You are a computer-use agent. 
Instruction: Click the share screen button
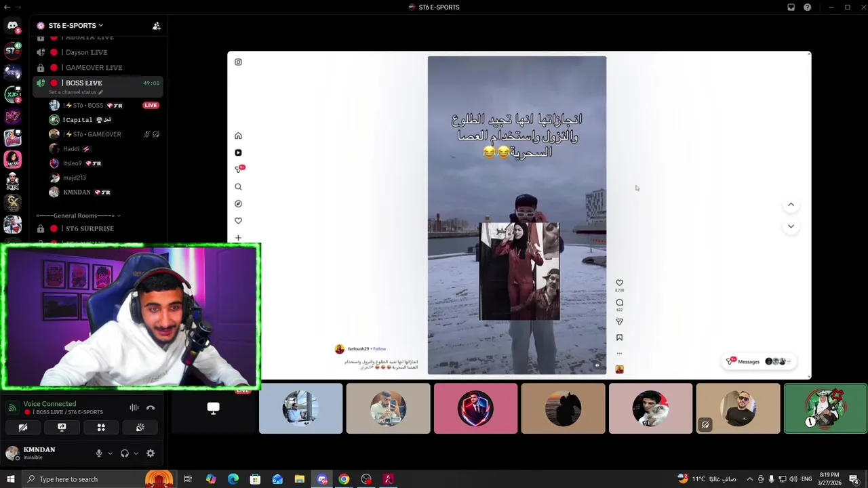[62, 427]
